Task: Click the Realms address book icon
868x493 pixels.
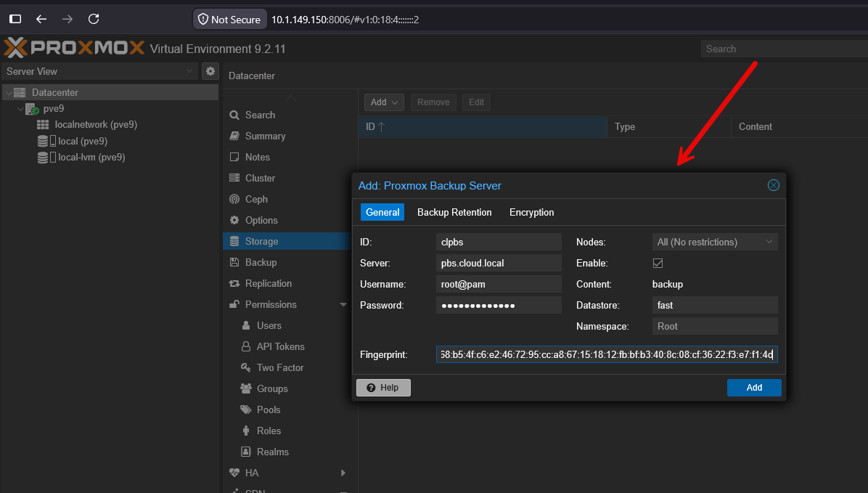Action: 246,452
